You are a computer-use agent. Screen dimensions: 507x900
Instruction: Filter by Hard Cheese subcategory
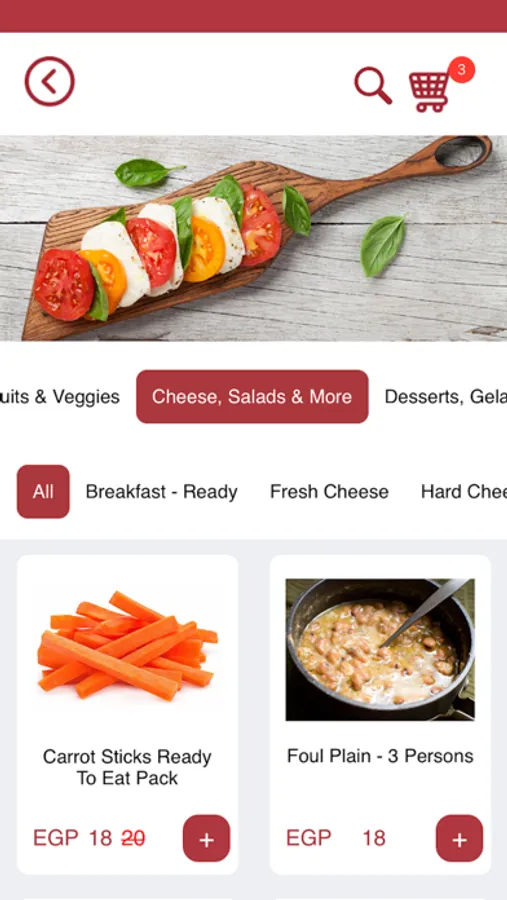[464, 492]
